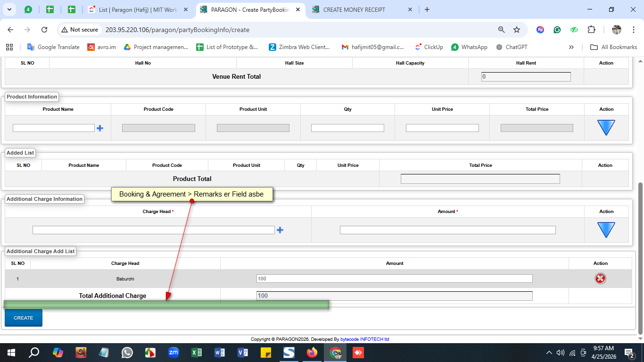Add charge with Additional Charge Information arrow

tap(606, 230)
